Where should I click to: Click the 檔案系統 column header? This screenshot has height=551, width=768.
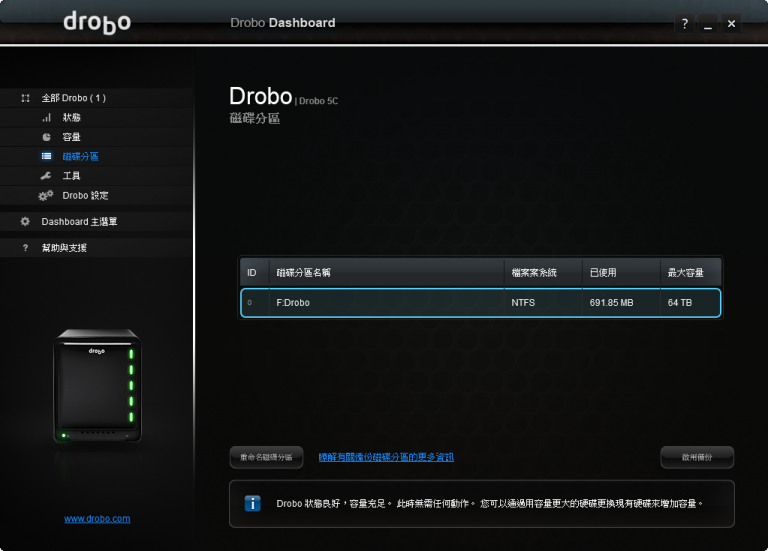[x=543, y=273]
